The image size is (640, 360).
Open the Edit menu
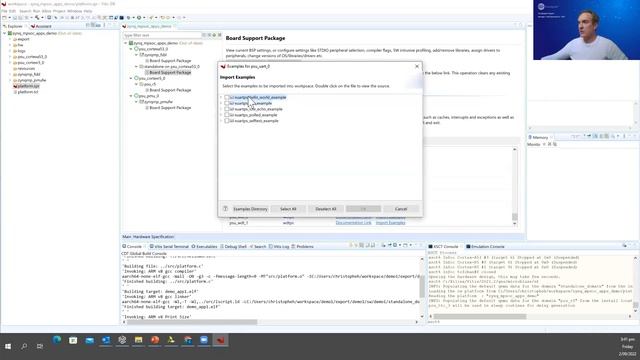point(13,11)
